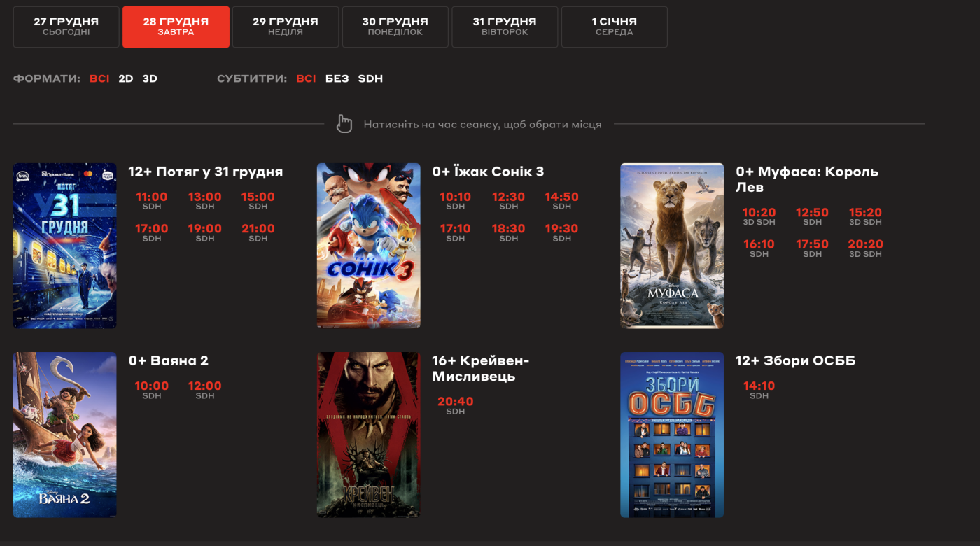Image resolution: width=980 pixels, height=546 pixels.
Task: Select the 14:50 Їжак Сонік 3 session
Action: tap(562, 201)
